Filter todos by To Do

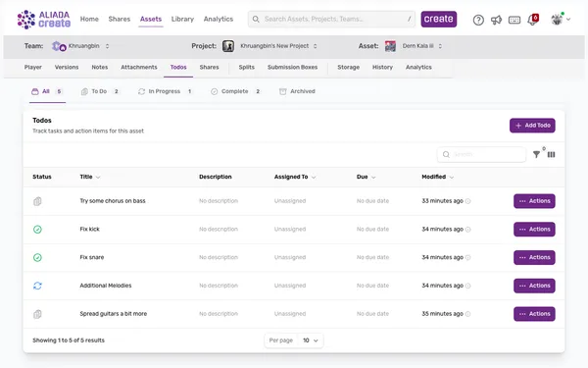100,91
